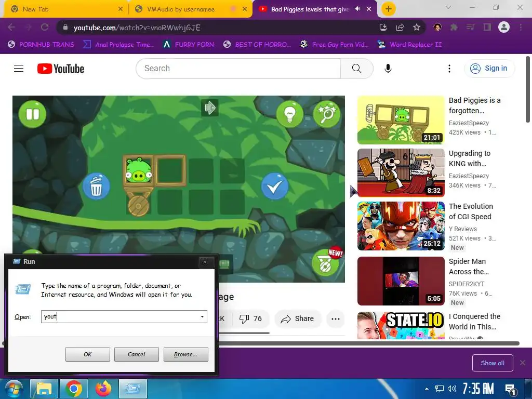
Task: Open Chrome's three-dot main menu
Action: (521, 27)
